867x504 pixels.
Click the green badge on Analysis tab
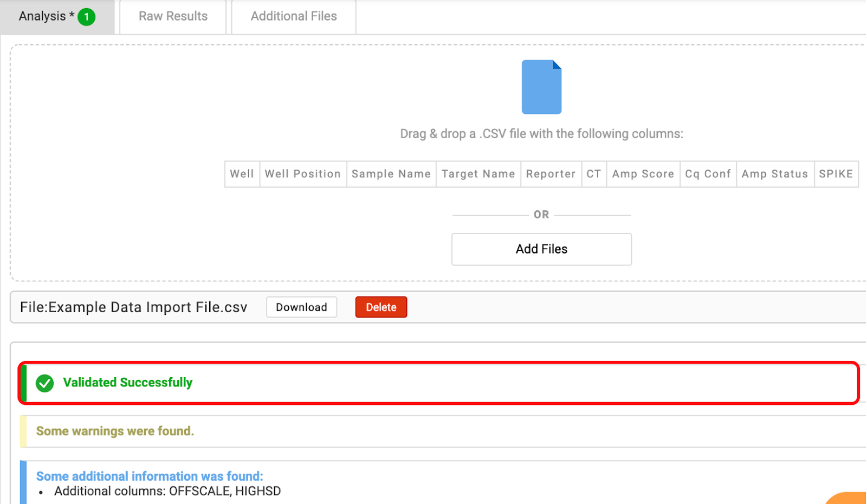point(87,17)
